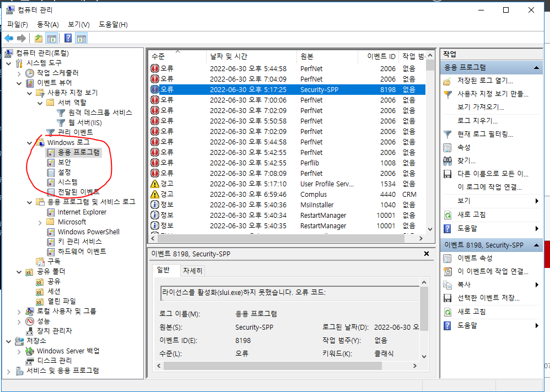The width and height of the screenshot is (550, 392).
Task: Open 보기 submenu arrow in actions
Action: 537,201
